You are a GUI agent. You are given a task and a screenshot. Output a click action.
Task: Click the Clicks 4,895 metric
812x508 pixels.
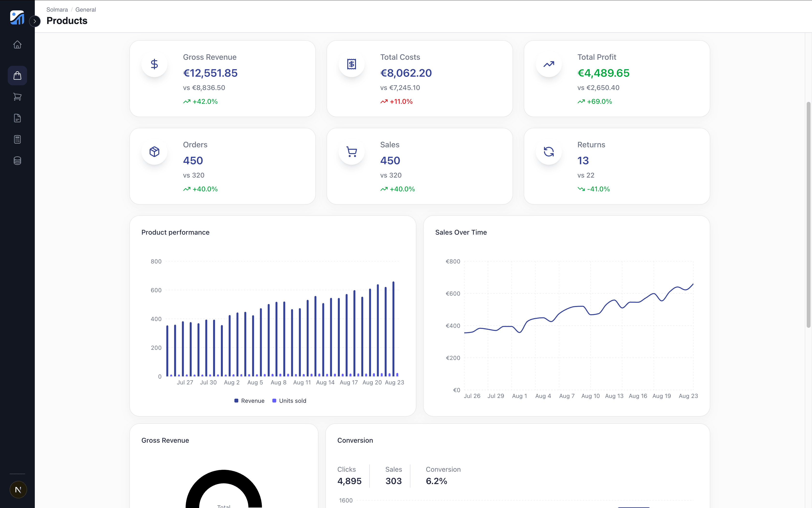pyautogui.click(x=349, y=476)
